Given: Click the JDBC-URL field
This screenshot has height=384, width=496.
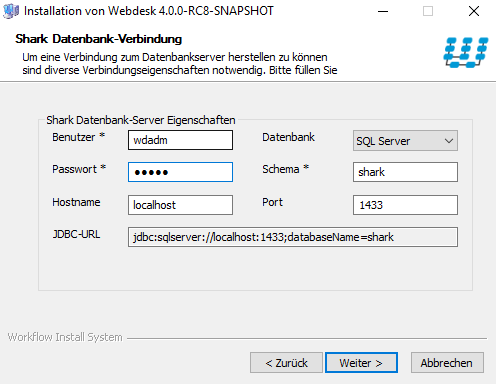Looking at the screenshot, I should (x=293, y=237).
